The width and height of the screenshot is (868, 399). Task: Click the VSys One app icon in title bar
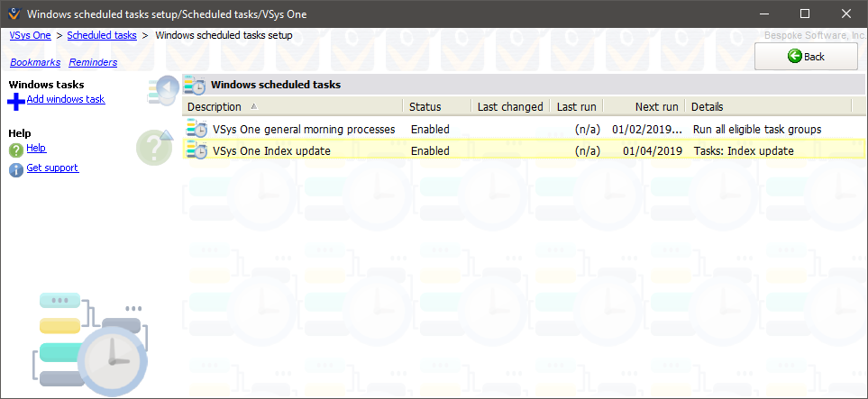[14, 14]
